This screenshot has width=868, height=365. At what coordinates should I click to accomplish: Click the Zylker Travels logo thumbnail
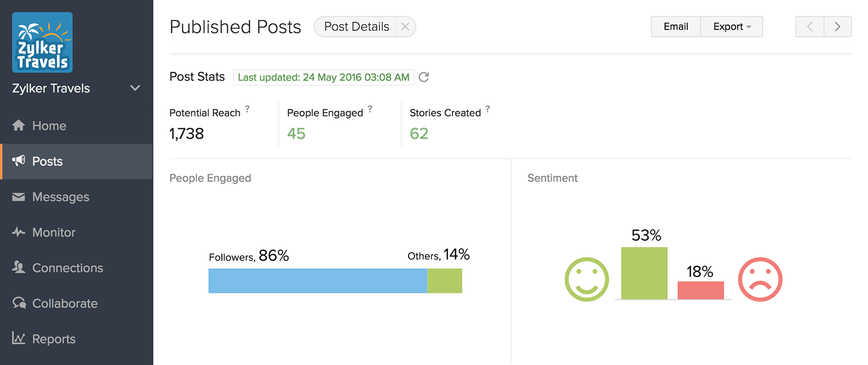click(42, 42)
